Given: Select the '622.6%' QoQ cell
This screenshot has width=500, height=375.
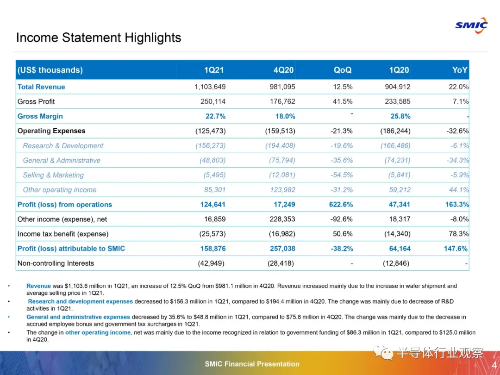Looking at the screenshot, I should [x=341, y=204].
